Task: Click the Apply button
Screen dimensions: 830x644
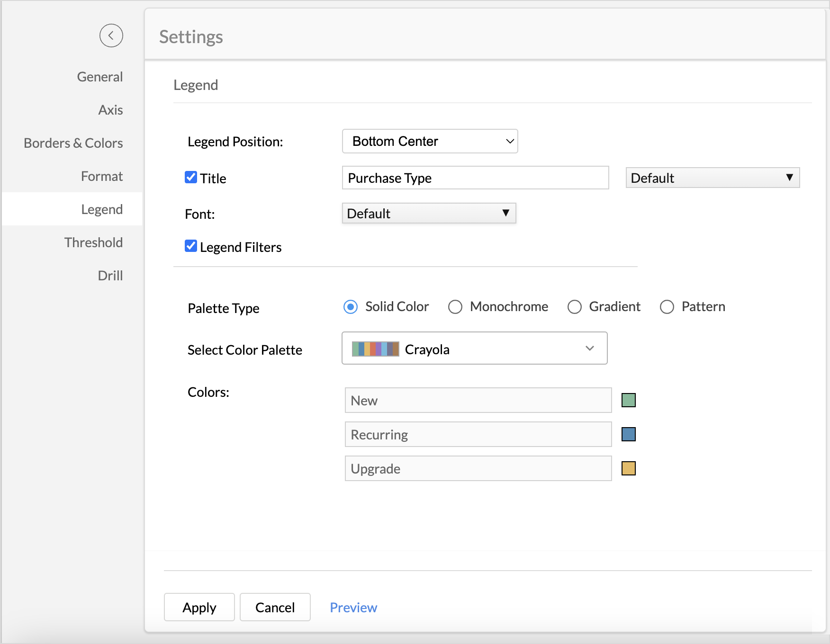Action: (199, 607)
